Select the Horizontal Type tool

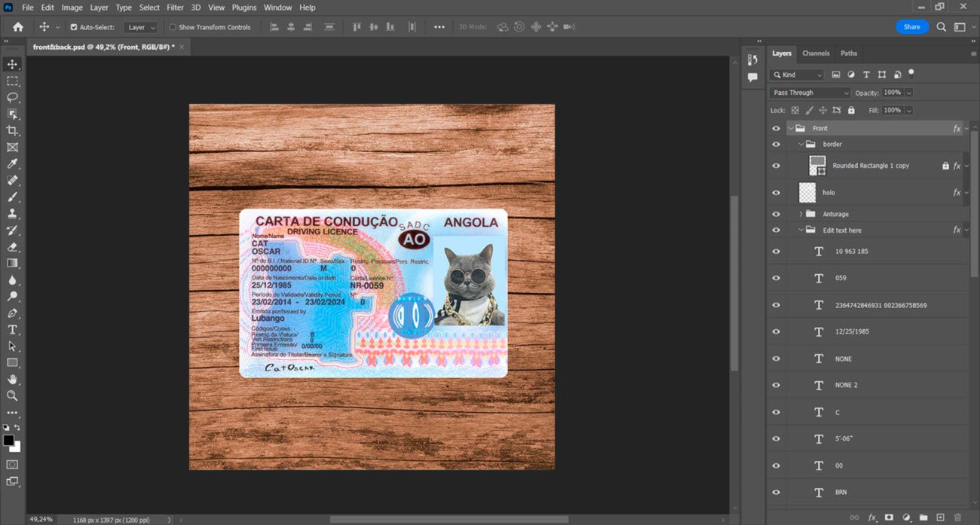(x=12, y=330)
